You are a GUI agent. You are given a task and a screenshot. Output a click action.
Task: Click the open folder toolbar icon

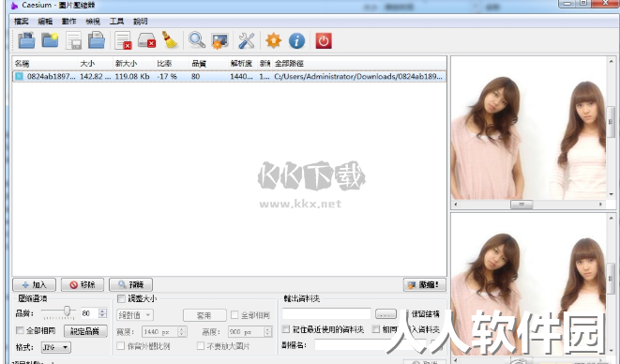(51, 40)
